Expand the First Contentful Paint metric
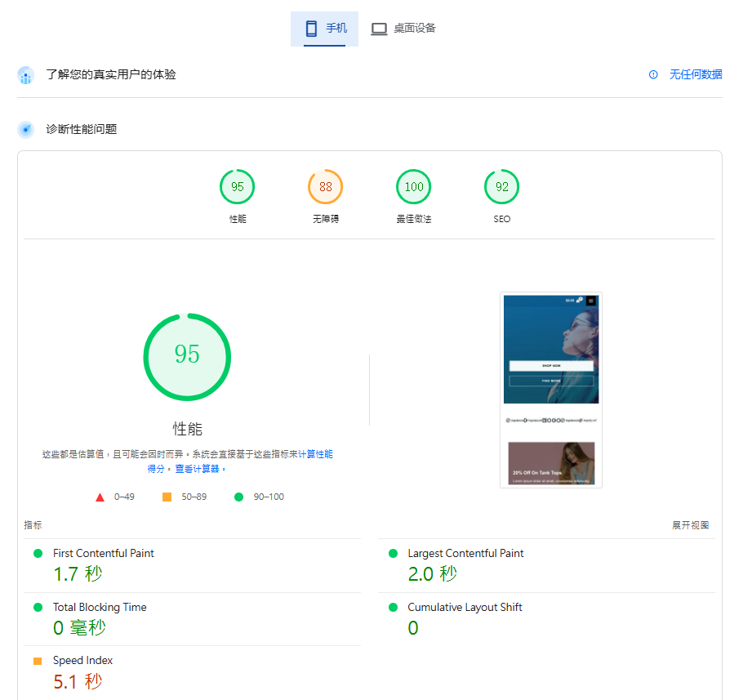 click(x=104, y=554)
